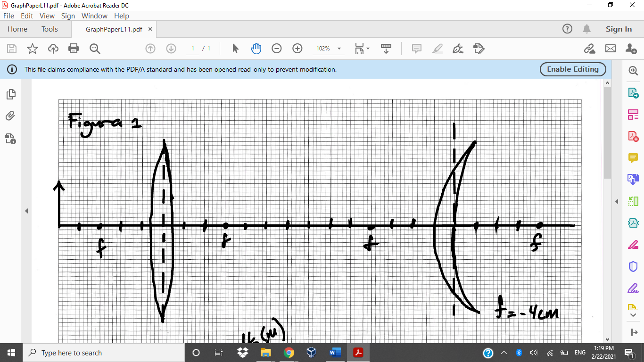
Task: Open the Edit menu
Action: click(27, 16)
